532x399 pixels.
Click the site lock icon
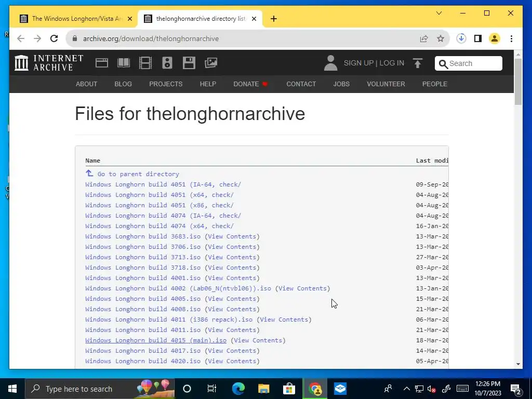pyautogui.click(x=75, y=38)
